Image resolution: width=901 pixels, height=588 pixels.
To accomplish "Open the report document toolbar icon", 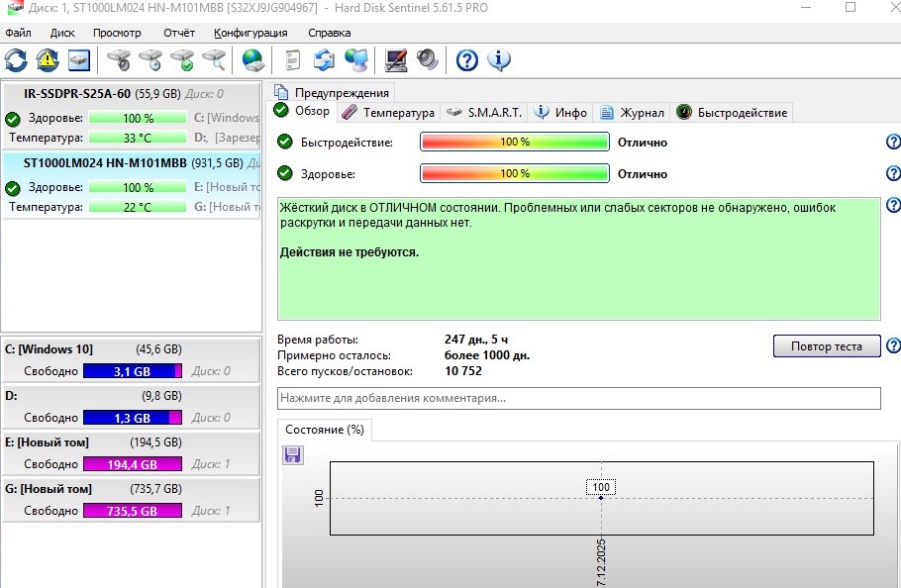I will (292, 60).
